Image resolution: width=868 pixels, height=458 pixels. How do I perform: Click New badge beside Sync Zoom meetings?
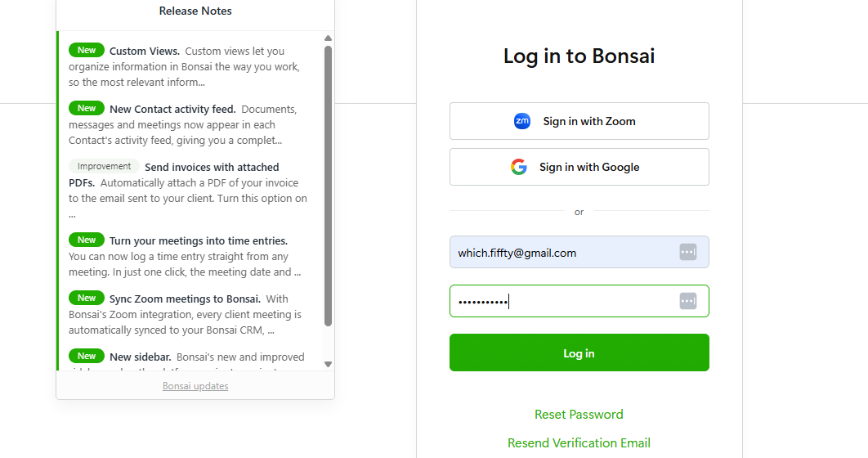click(x=87, y=298)
